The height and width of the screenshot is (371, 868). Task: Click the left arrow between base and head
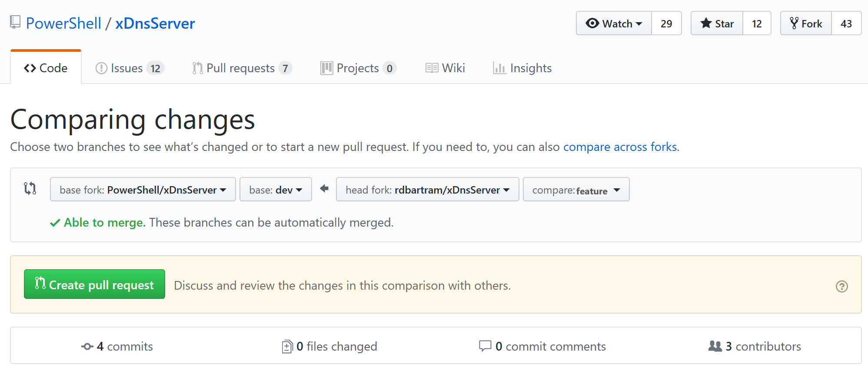324,189
